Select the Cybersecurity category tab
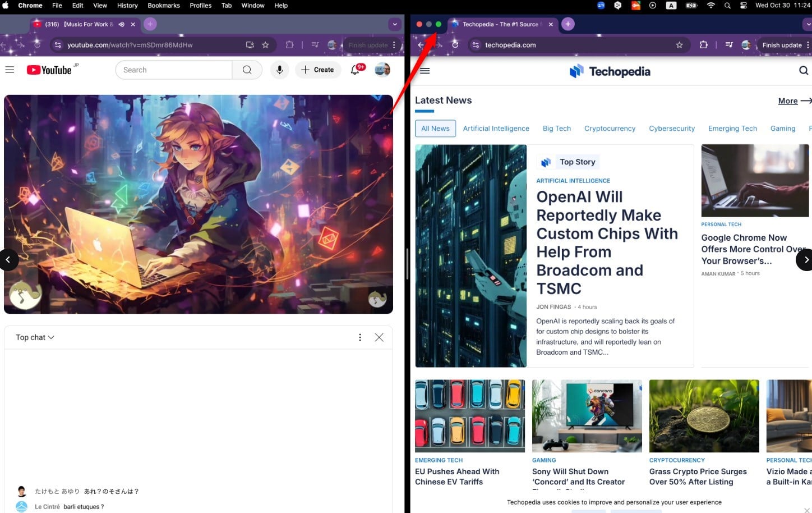This screenshot has width=812, height=513. pos(672,129)
